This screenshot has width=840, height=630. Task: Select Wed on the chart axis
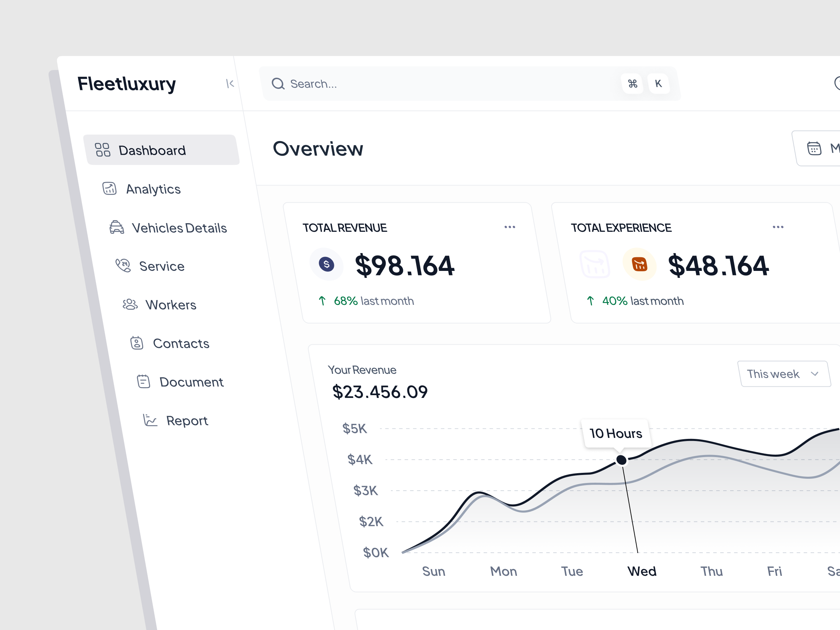(642, 571)
